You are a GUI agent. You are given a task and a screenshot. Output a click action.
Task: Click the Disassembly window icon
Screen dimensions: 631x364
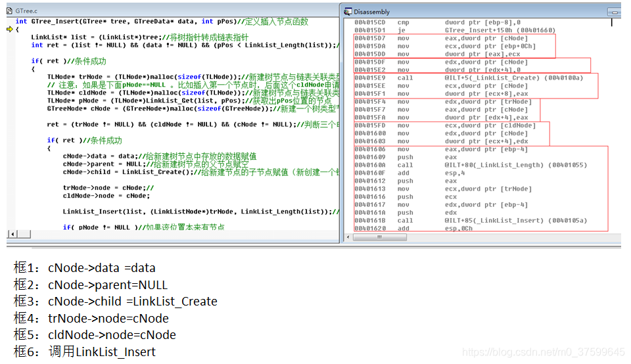[x=348, y=12]
